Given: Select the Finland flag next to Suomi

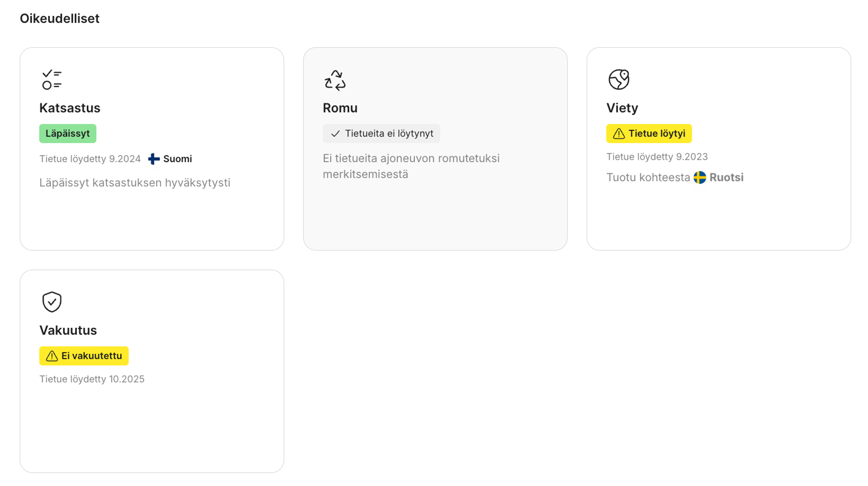Looking at the screenshot, I should point(153,159).
